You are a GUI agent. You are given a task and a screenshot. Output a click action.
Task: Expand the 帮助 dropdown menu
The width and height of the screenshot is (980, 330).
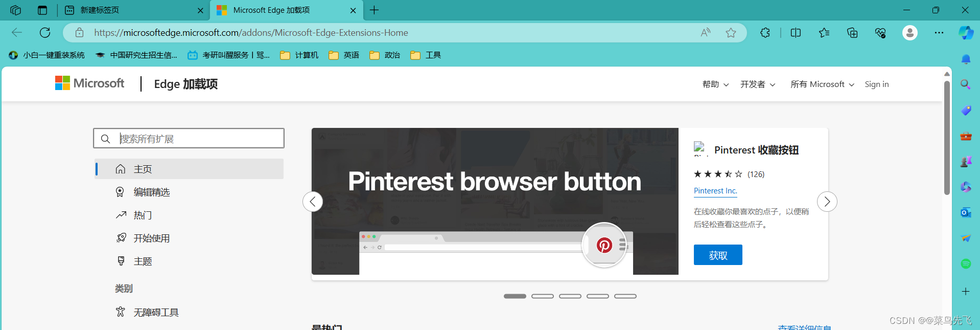(715, 84)
